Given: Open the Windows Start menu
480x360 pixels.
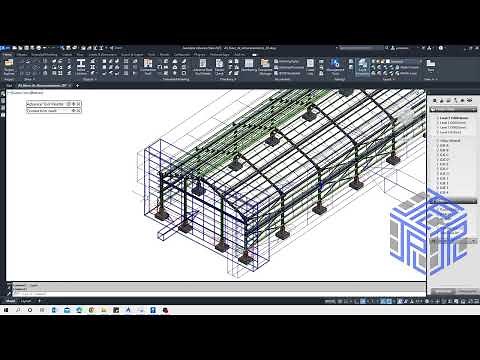Looking at the screenshot, I should pos(6,310).
